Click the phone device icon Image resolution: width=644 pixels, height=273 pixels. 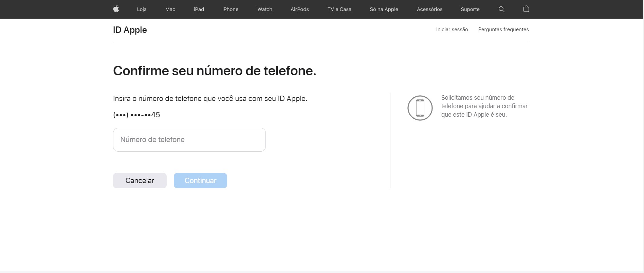[420, 108]
